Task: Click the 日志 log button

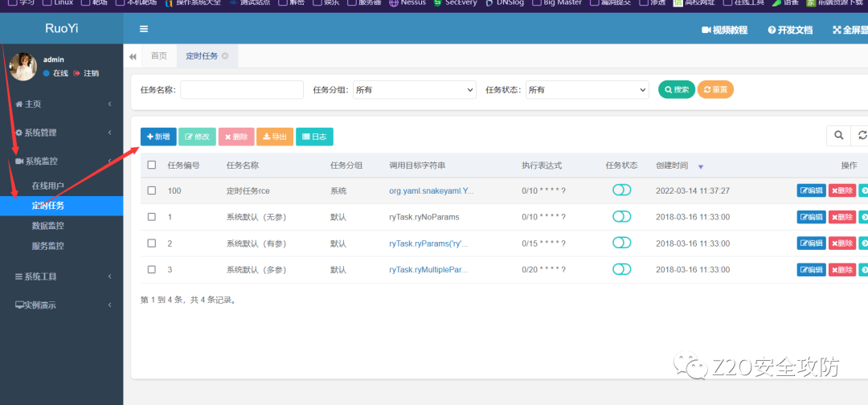Action: (314, 137)
